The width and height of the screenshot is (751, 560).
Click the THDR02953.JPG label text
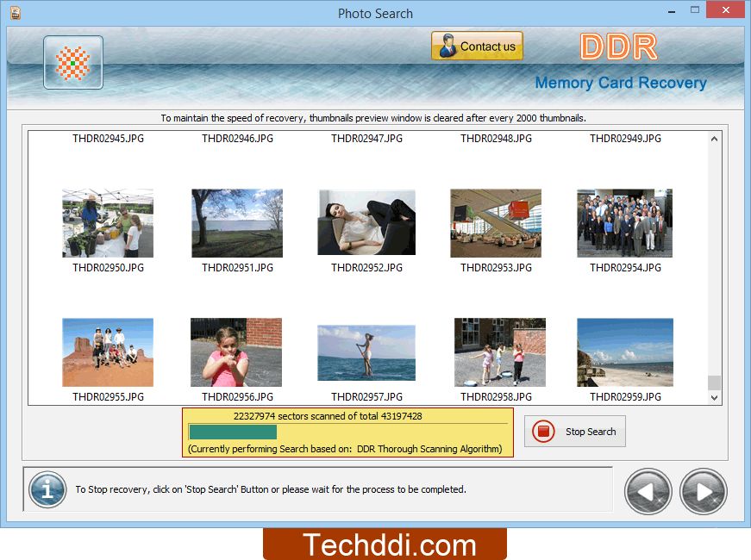496,268
